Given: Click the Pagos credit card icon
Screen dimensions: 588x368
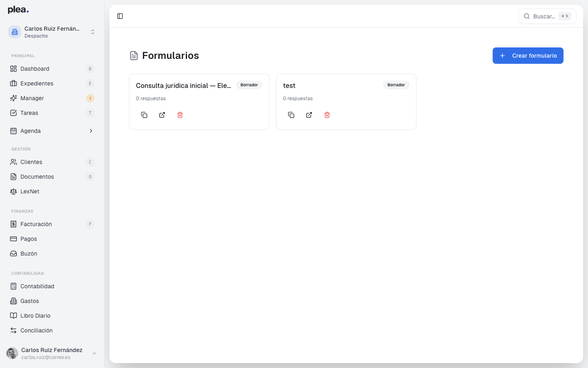Looking at the screenshot, I should (x=13, y=239).
